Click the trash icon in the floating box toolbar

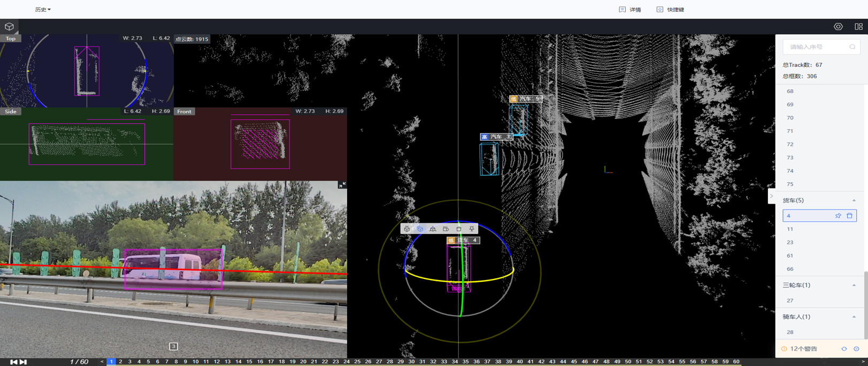click(x=458, y=229)
